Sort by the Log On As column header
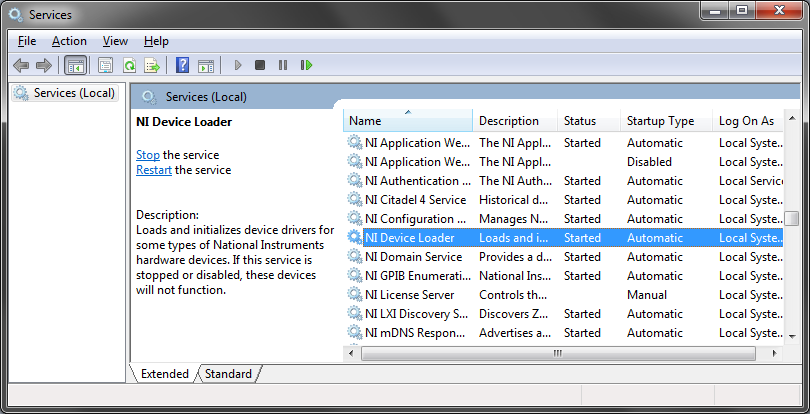This screenshot has width=810, height=414. tap(748, 120)
